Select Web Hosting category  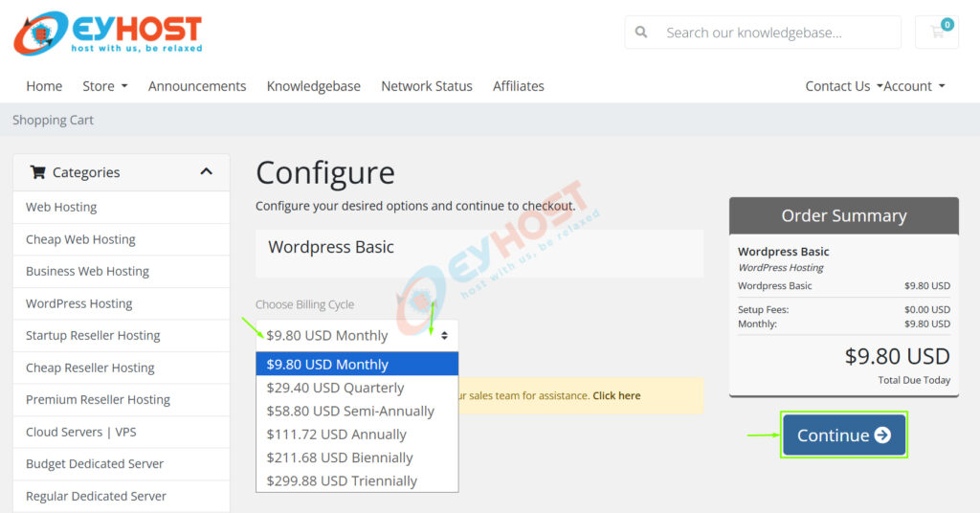[122, 207]
